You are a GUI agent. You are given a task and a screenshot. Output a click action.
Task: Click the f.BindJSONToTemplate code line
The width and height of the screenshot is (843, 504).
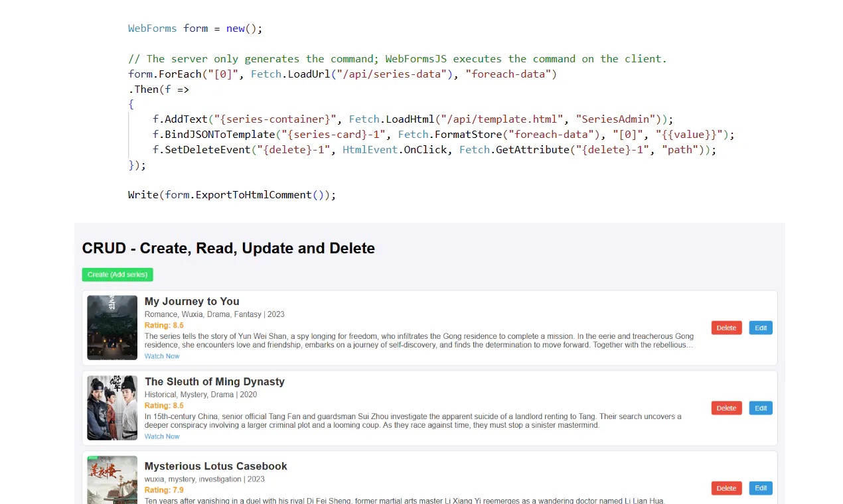pyautogui.click(x=443, y=135)
